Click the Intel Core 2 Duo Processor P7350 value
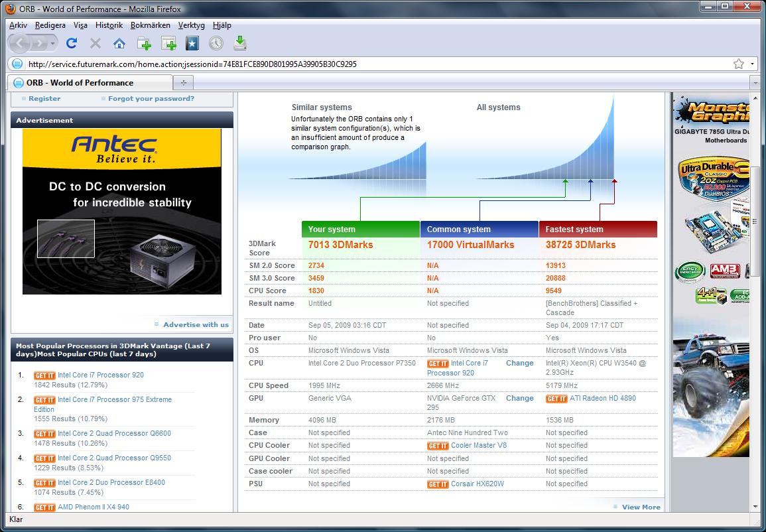This screenshot has height=532, width=766. click(x=362, y=364)
